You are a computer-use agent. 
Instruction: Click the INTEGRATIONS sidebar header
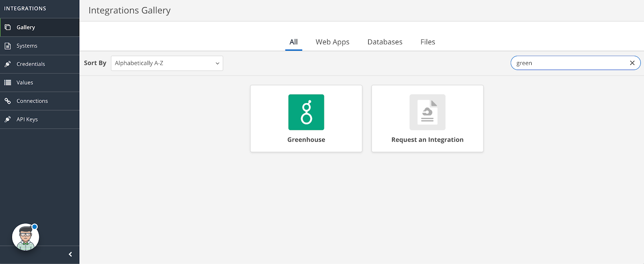click(25, 8)
